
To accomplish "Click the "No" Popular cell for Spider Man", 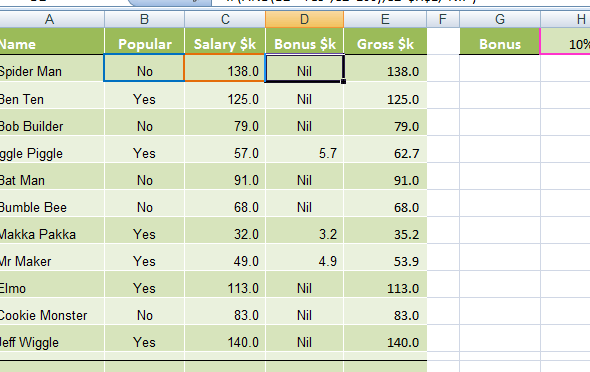I will [144, 68].
